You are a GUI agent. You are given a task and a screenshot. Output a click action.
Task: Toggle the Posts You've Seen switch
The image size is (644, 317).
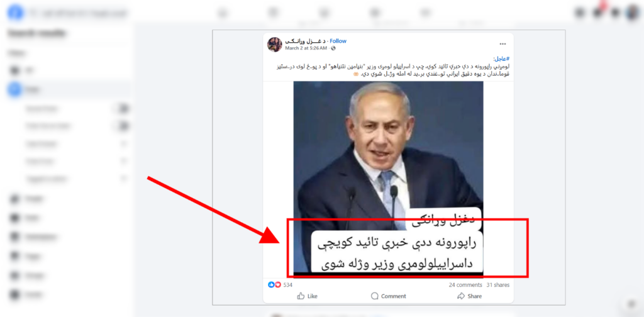point(122,126)
